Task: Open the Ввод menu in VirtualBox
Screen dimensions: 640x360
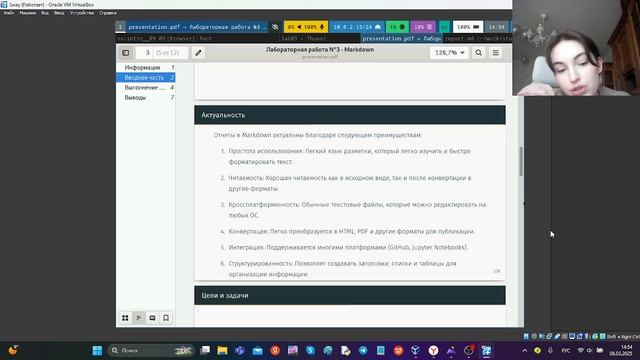Action: (59, 13)
